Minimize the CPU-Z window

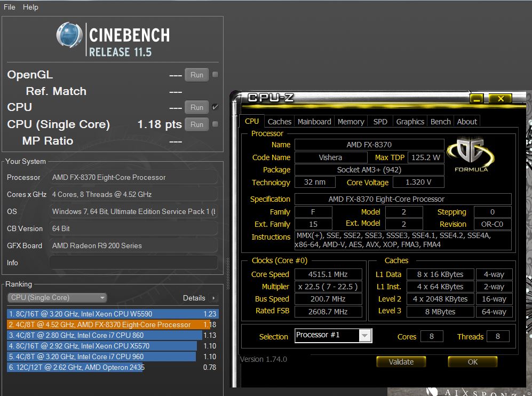coord(477,99)
